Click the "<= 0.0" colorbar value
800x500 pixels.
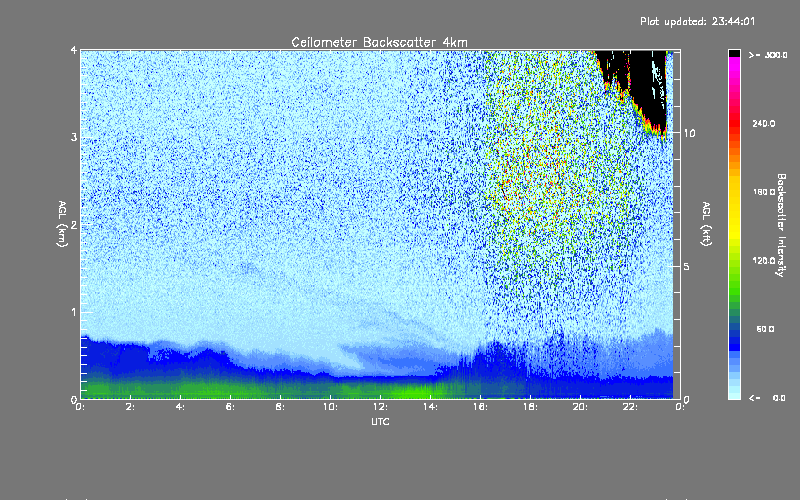click(x=767, y=398)
